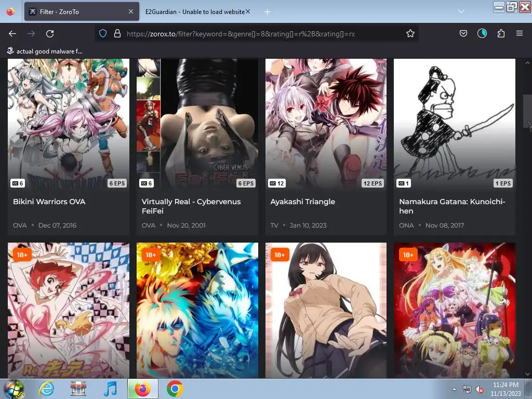This screenshot has height=399, width=532.
Task: Expand the list all tabs chevron
Action: (461, 11)
